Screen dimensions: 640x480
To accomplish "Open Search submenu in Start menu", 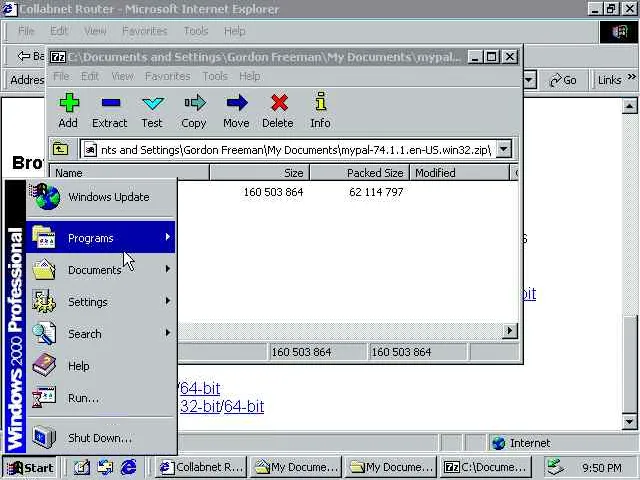I will coord(100,333).
